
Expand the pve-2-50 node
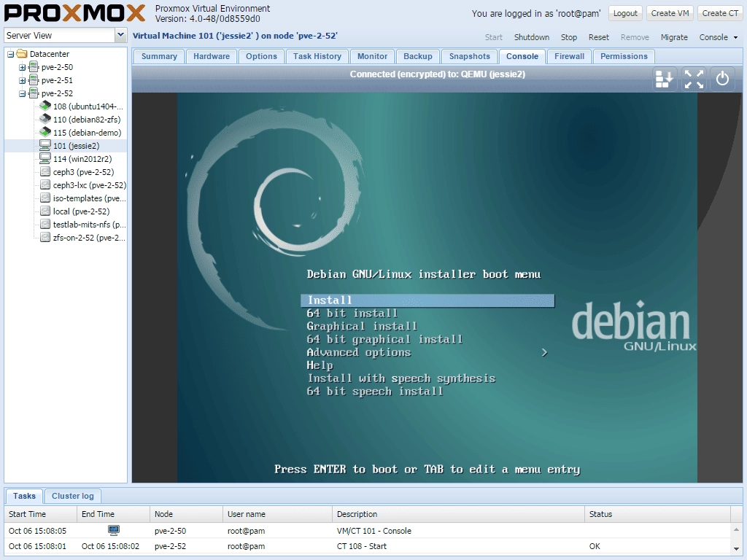[x=22, y=68]
